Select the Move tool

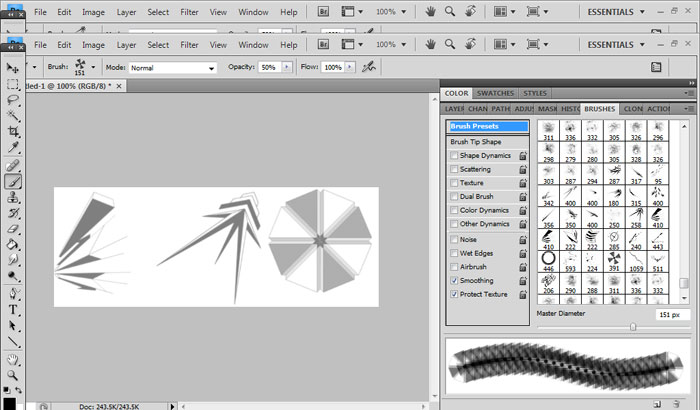[x=13, y=68]
